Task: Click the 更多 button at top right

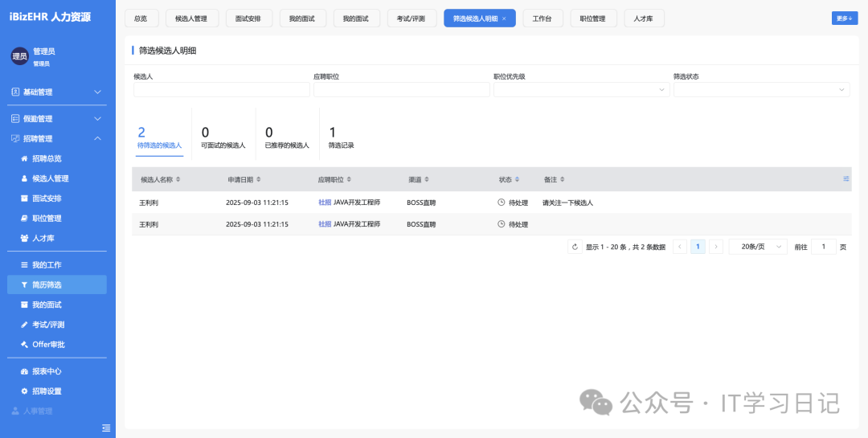Action: pos(845,18)
